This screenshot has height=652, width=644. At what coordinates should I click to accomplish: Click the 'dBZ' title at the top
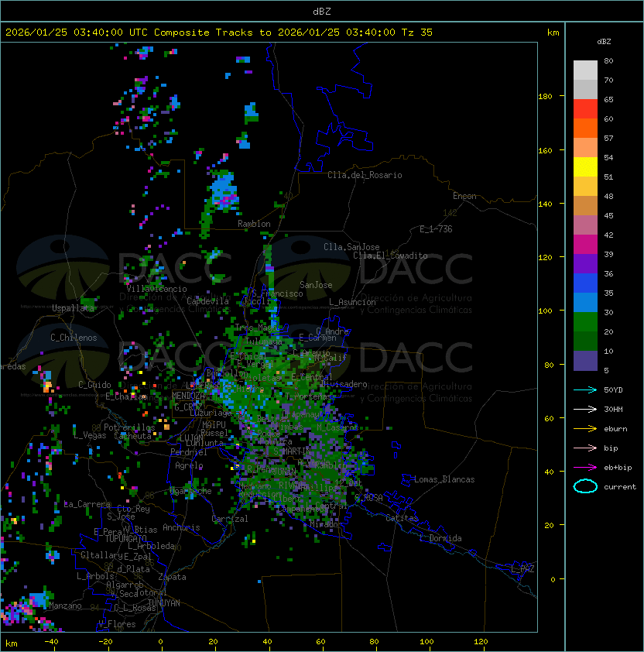tap(322, 12)
